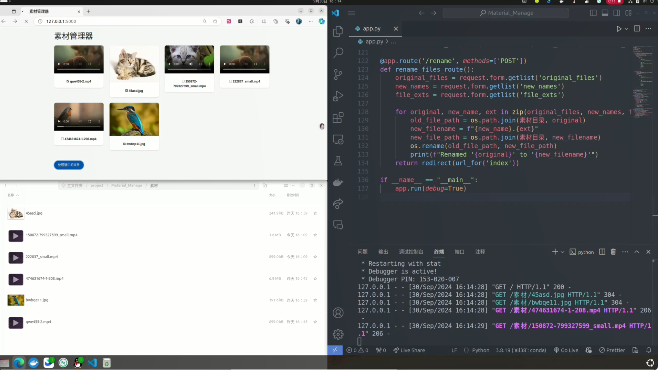Open the Source Control view
This screenshot has width=659, height=370.
coord(338,74)
